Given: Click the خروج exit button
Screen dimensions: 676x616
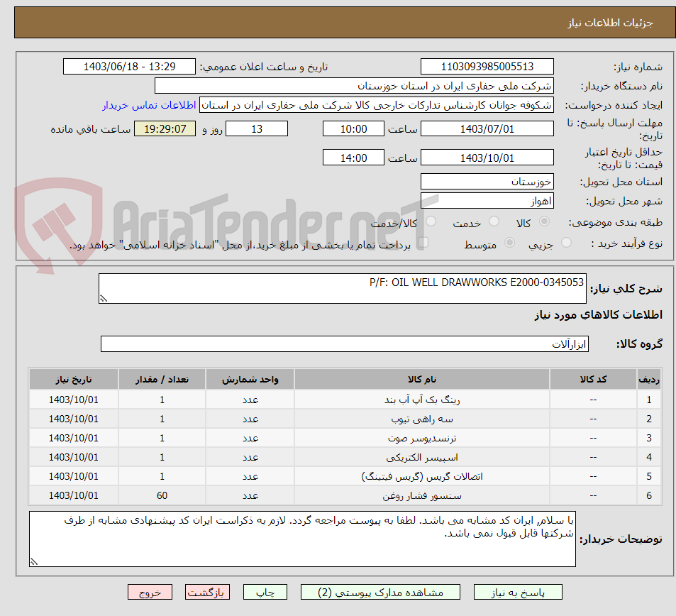Looking at the screenshot, I should point(150,592).
